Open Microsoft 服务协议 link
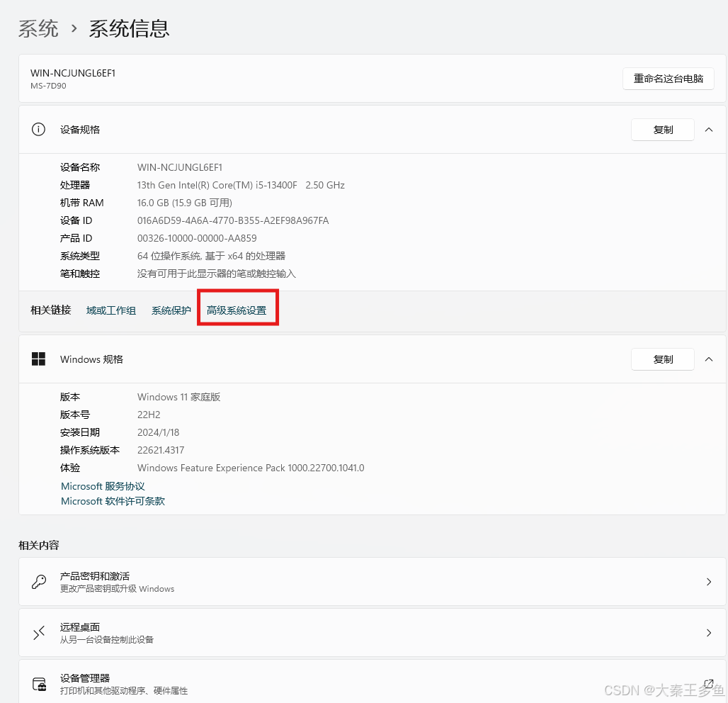The width and height of the screenshot is (728, 703). [103, 486]
